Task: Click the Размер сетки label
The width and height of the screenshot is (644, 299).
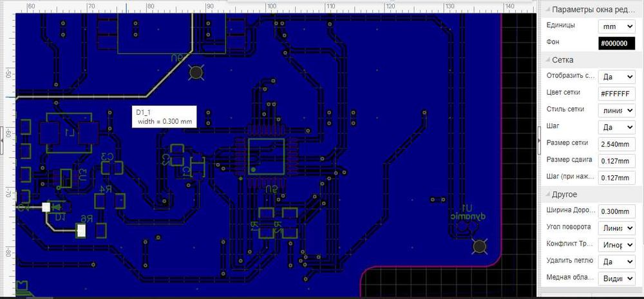Action: [x=567, y=142]
